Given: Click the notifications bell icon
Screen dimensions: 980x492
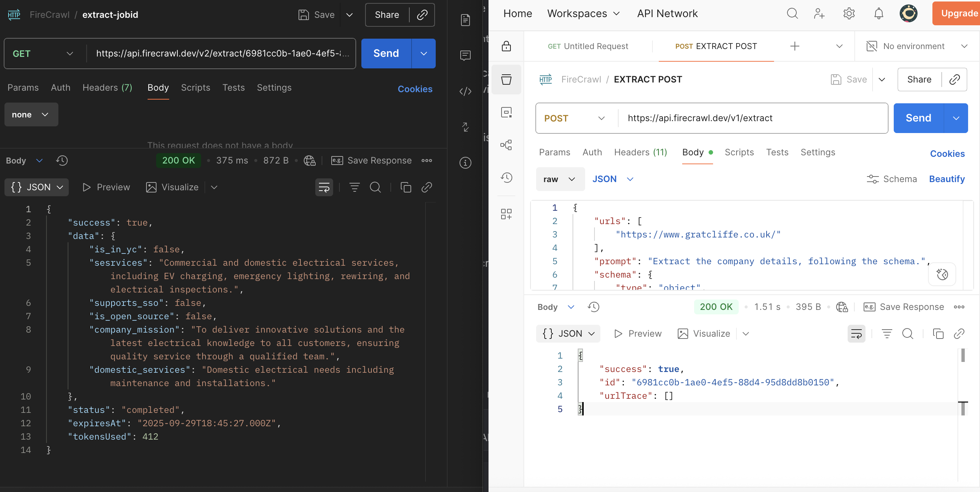Looking at the screenshot, I should point(879,14).
